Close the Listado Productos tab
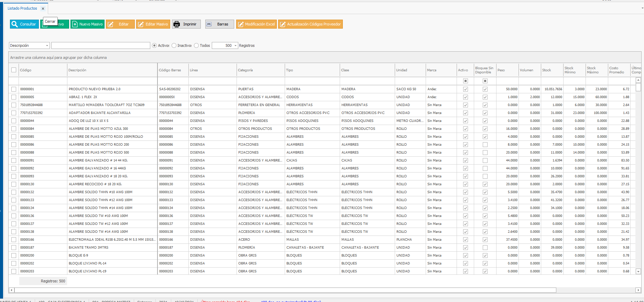644x302 pixels. pyautogui.click(x=43, y=9)
